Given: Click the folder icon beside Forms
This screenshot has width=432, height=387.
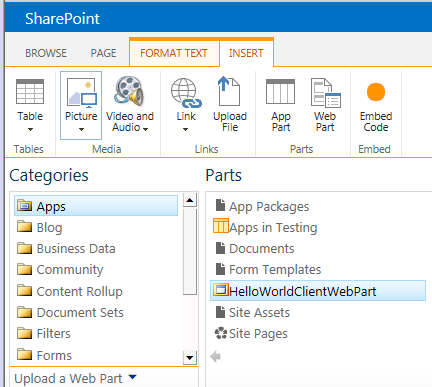Looking at the screenshot, I should 25,354.
